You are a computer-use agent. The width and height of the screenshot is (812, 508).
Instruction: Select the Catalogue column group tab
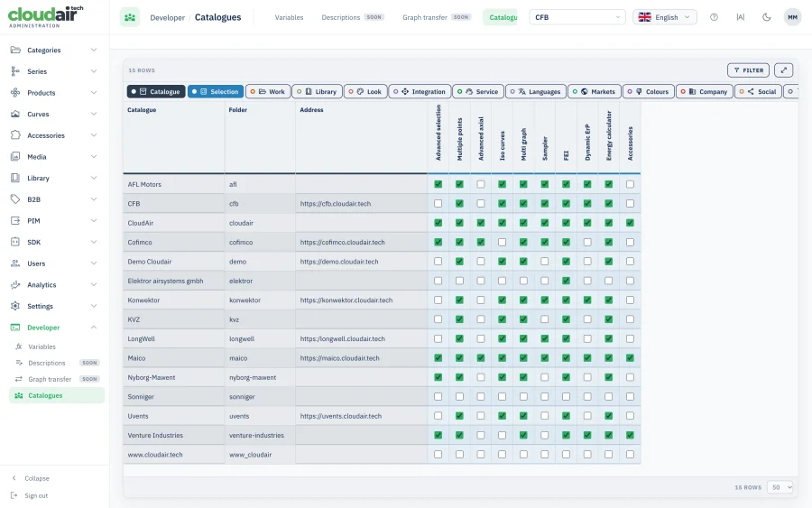[x=156, y=91]
